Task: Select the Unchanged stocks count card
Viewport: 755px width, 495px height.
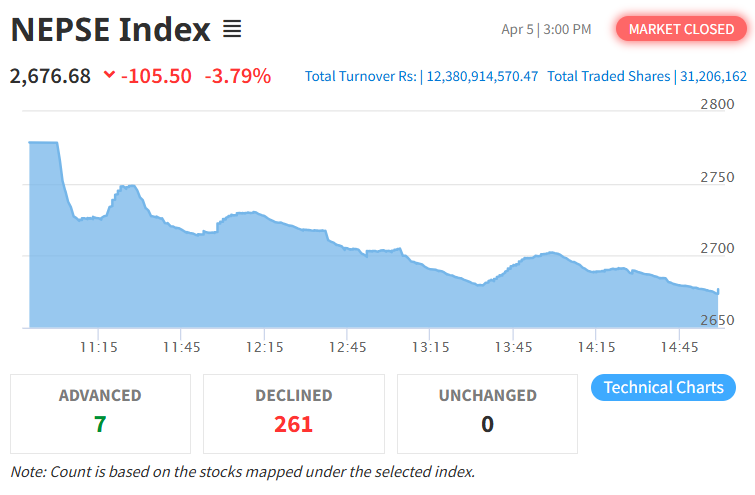Action: click(x=487, y=413)
